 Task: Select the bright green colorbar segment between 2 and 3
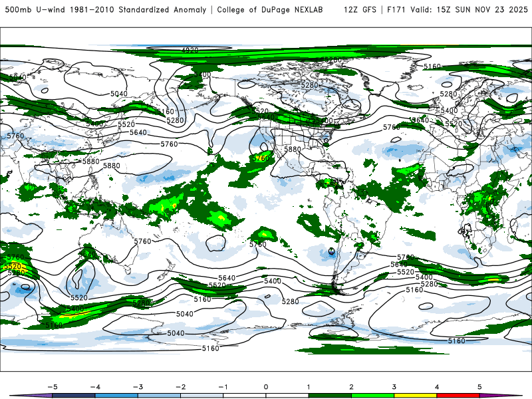[x=372, y=396]
